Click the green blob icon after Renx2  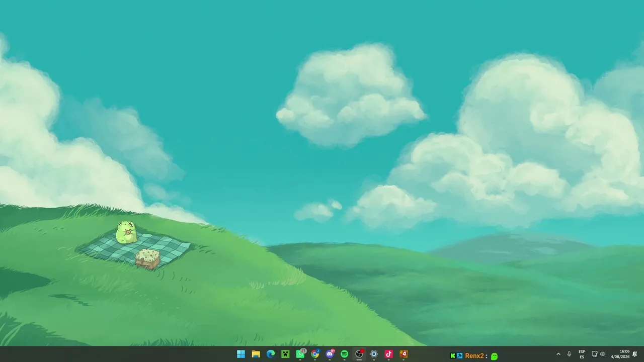[495, 356]
